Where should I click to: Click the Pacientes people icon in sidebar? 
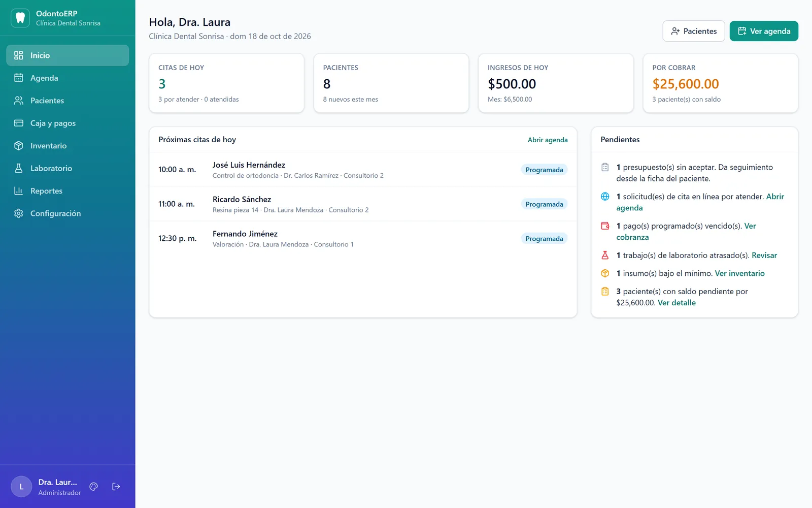[x=19, y=101]
